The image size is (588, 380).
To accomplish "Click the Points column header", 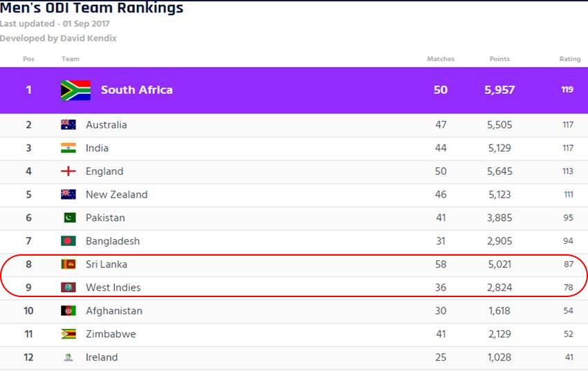I will coord(499,59).
